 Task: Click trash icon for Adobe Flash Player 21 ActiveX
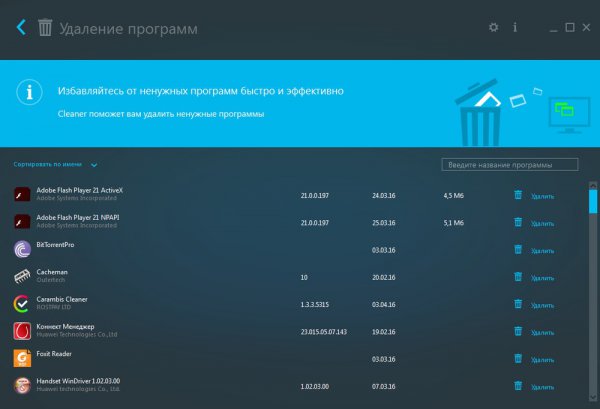518,195
